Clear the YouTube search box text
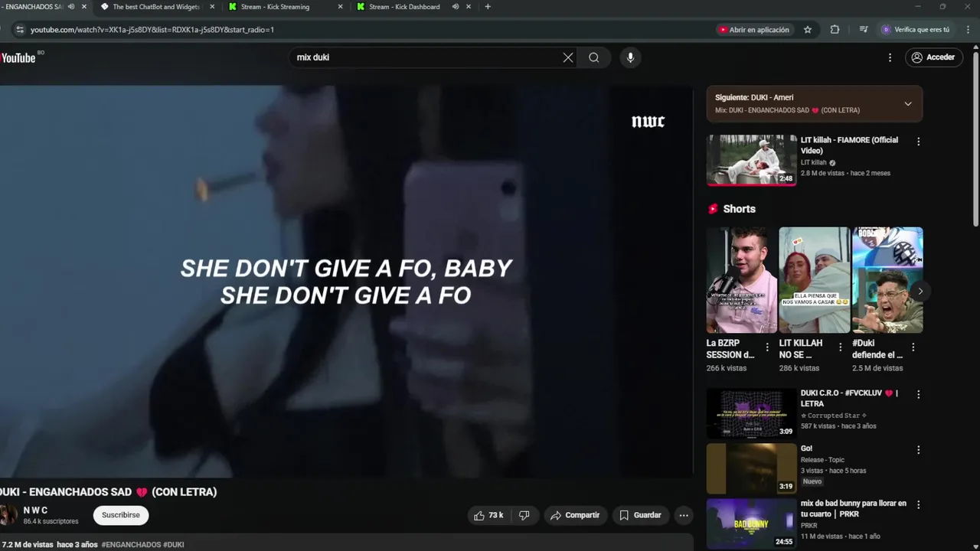The height and width of the screenshot is (551, 980). (x=568, y=57)
